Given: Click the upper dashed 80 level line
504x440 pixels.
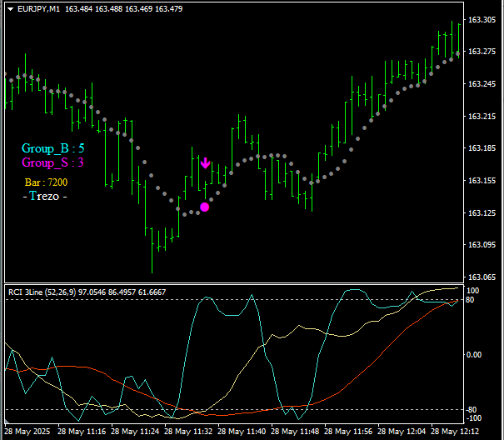Looking at the screenshot, I should (235, 299).
